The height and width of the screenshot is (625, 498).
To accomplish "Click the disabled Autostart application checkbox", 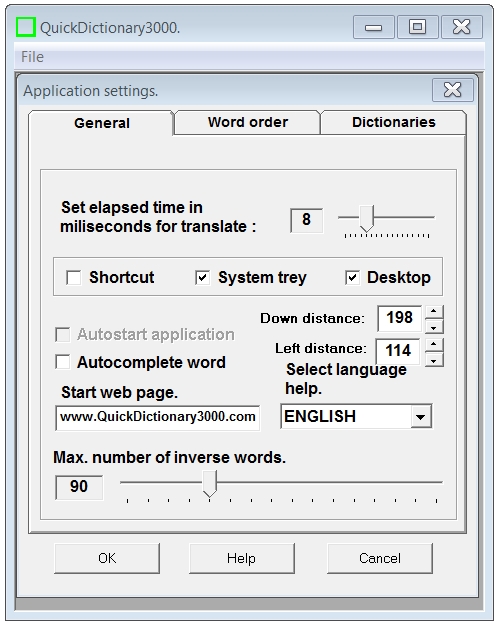I will pyautogui.click(x=63, y=334).
